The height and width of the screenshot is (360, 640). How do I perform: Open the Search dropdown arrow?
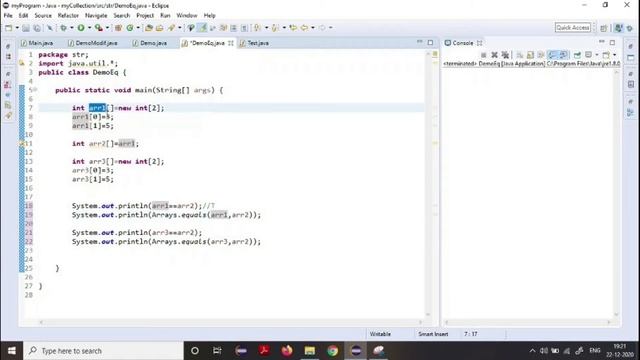coord(179,28)
